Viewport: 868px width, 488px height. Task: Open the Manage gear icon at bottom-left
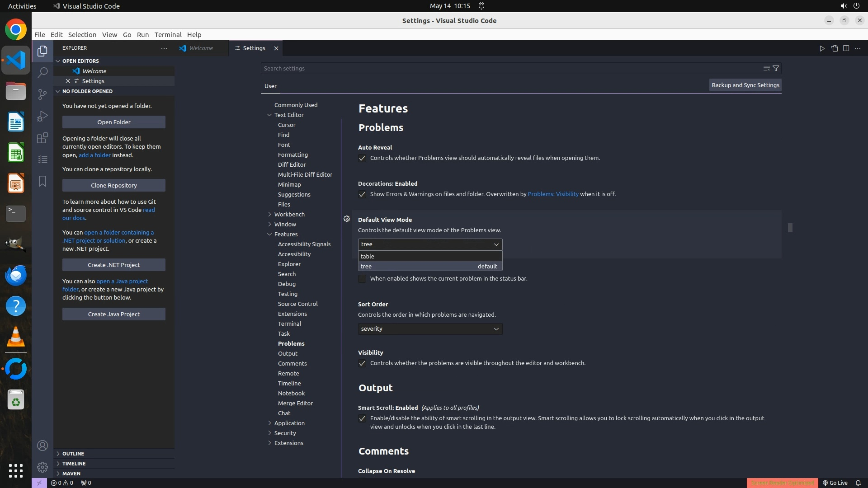(42, 467)
